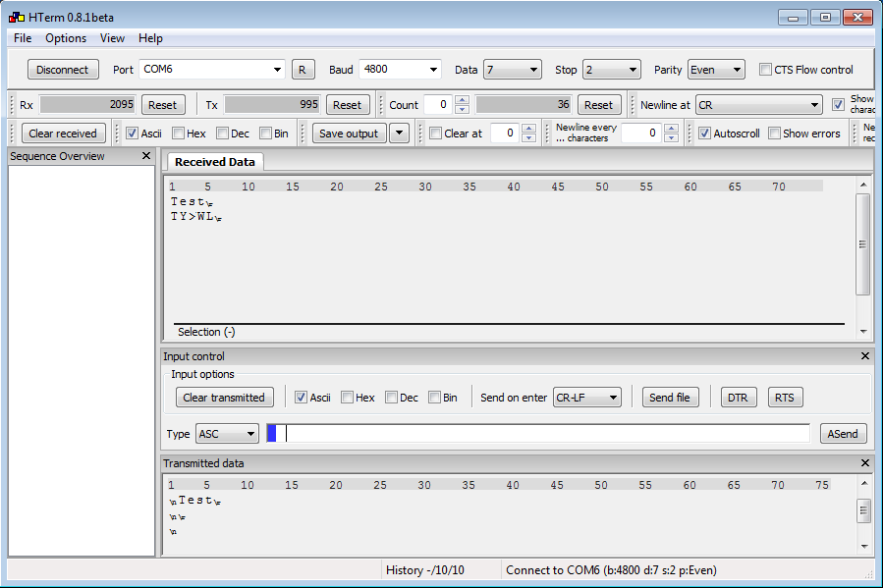
Task: Click the Received Data scroll down arrow
Action: pyautogui.click(x=863, y=332)
